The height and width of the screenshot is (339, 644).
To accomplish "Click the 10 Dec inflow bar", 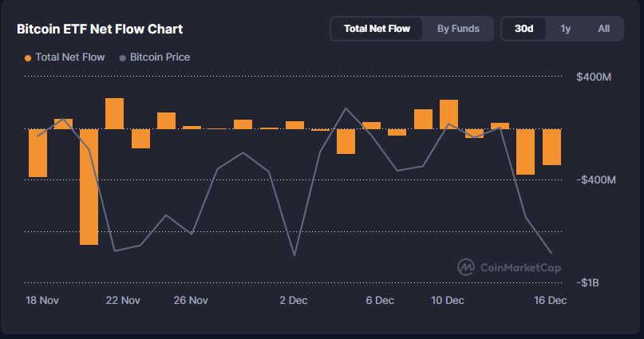I will click(448, 114).
